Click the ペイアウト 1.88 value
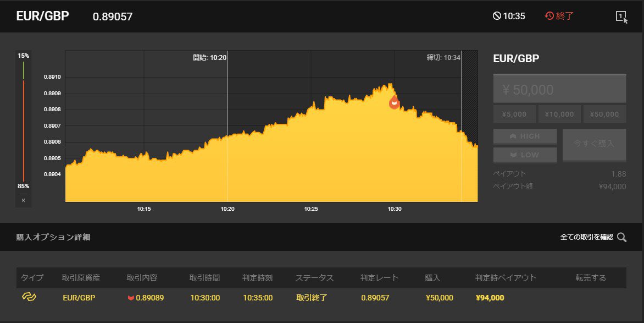 (619, 174)
